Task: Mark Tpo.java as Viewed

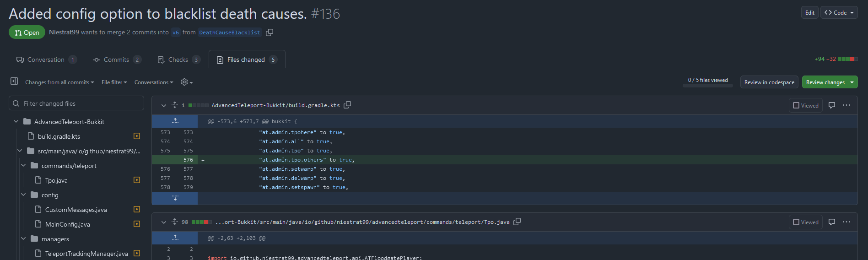Action: (806, 222)
